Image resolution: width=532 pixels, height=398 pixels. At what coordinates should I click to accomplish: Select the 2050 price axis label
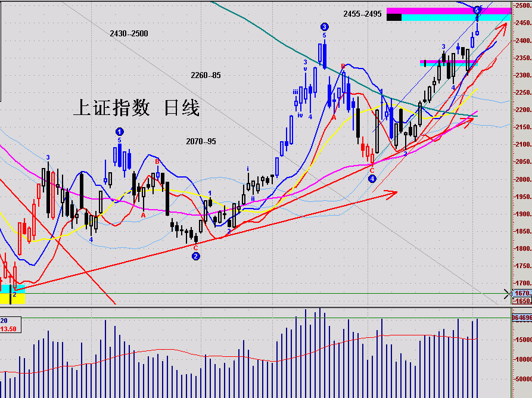[524, 161]
